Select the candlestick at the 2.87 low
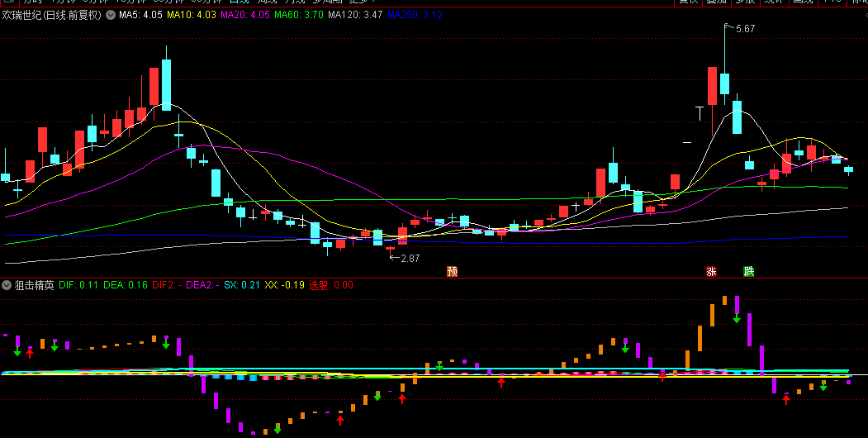Screen dimensions: 868x438 391,250
